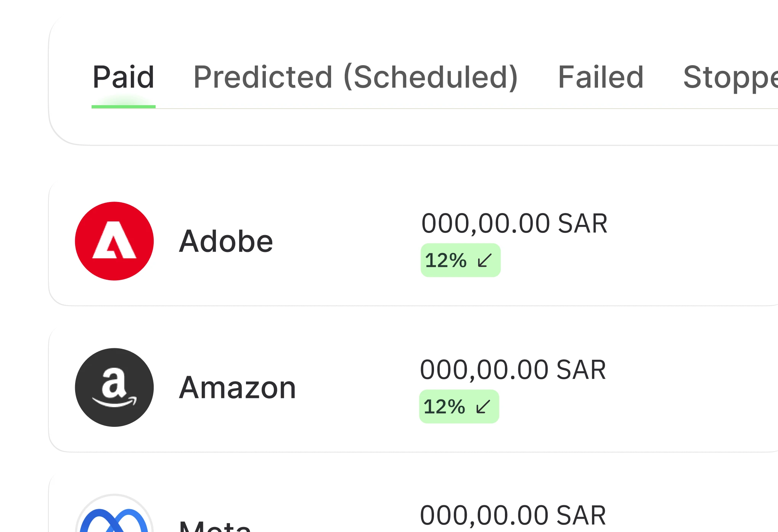Click the gray divider line under Failed

click(601, 109)
